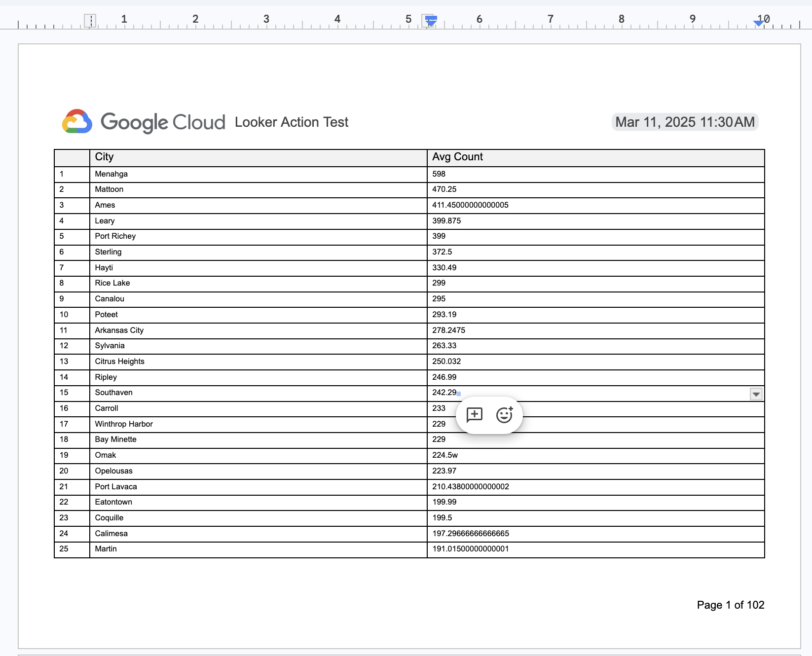812x656 pixels.
Task: Click the Mattoon city cell
Action: click(x=258, y=189)
